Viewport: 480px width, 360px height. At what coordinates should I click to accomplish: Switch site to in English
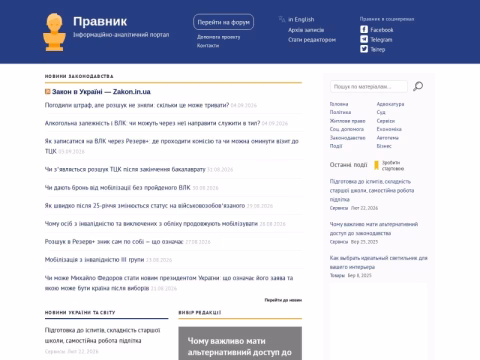(x=301, y=19)
